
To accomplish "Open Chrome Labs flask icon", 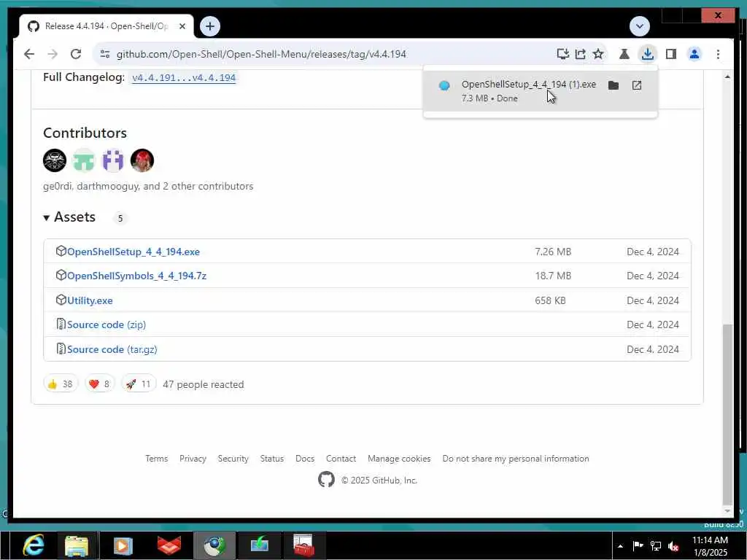I will (x=624, y=54).
